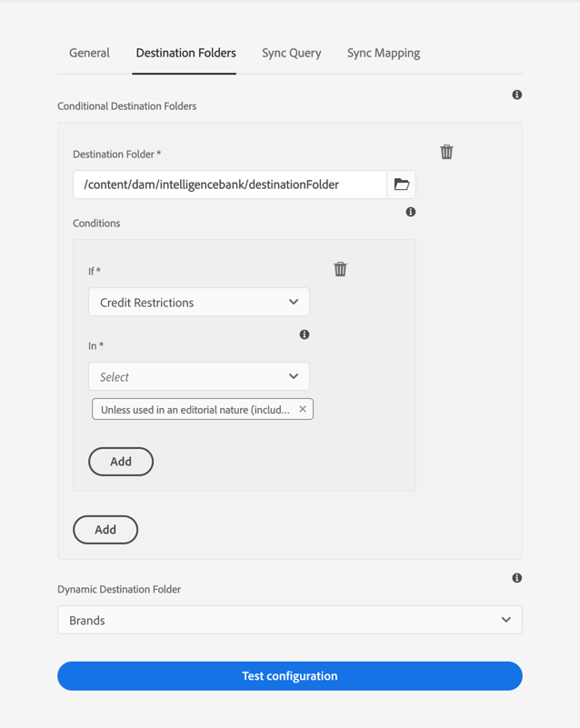Delete the conditional destination folder entry
Viewport: 580px width, 728px height.
coord(446,152)
